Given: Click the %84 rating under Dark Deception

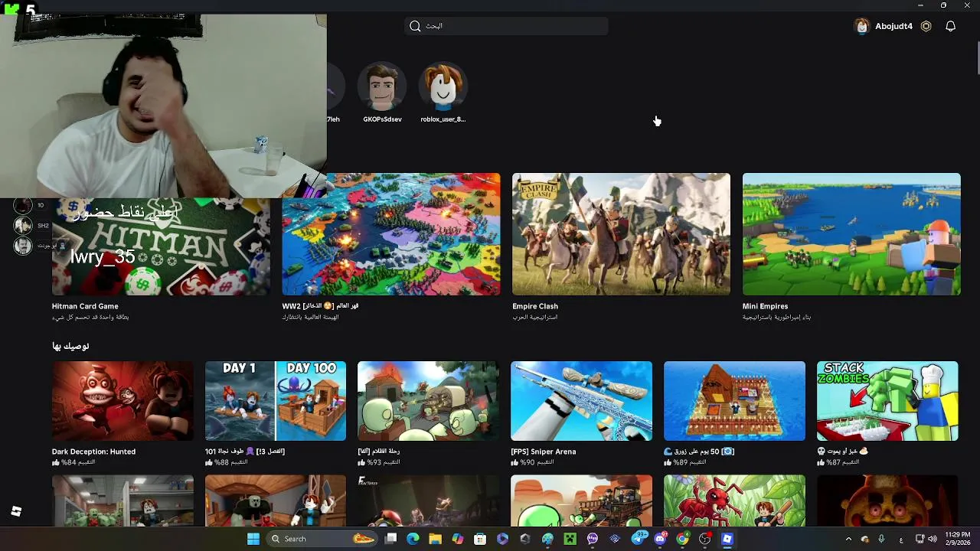Looking at the screenshot, I should click(x=73, y=462).
